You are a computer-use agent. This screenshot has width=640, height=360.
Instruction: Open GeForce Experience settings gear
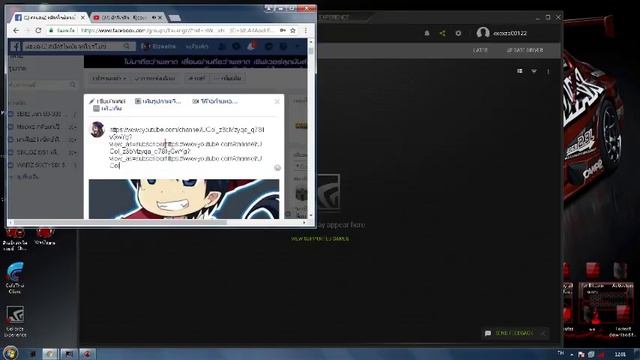click(x=458, y=33)
